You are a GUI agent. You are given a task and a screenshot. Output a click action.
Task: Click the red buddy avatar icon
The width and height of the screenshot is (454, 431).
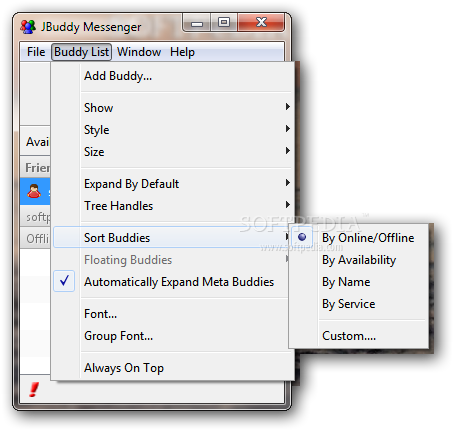(34, 191)
